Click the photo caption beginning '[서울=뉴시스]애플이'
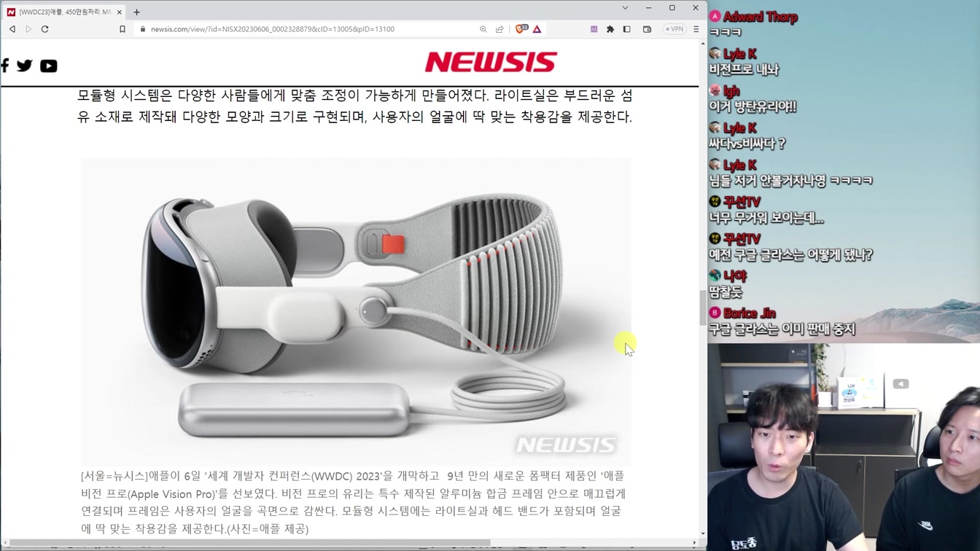980x551 pixels. [x=354, y=502]
